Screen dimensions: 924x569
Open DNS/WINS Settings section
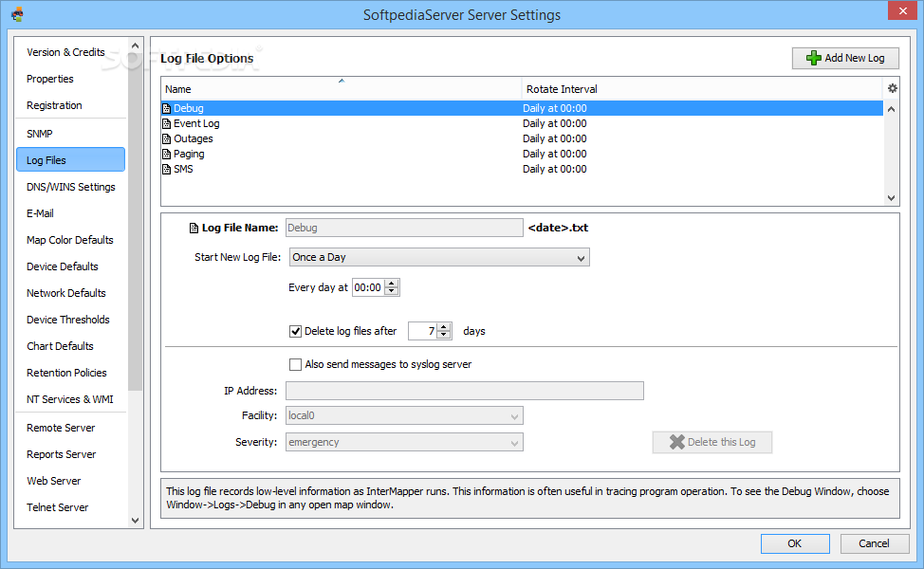pos(71,187)
